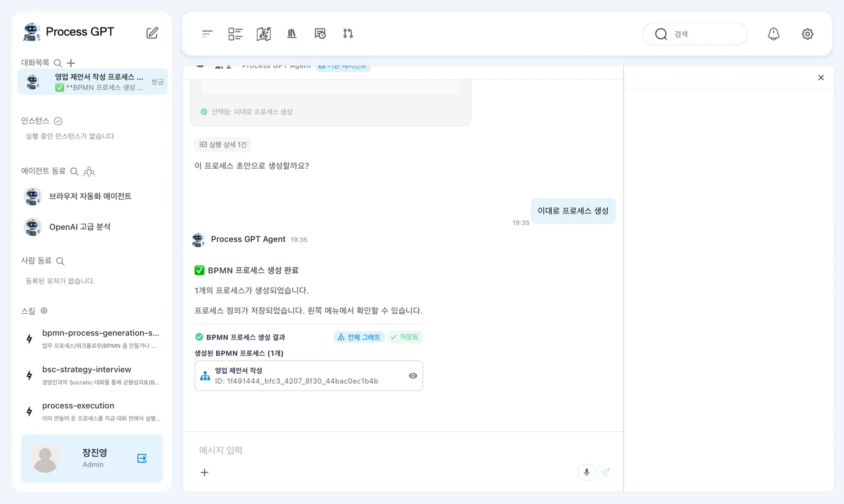The height and width of the screenshot is (504, 844).
Task: Open the notifications bell
Action: (773, 34)
